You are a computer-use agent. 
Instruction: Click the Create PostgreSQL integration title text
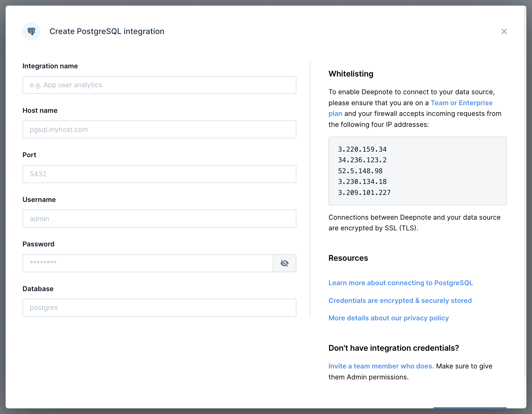107,31
